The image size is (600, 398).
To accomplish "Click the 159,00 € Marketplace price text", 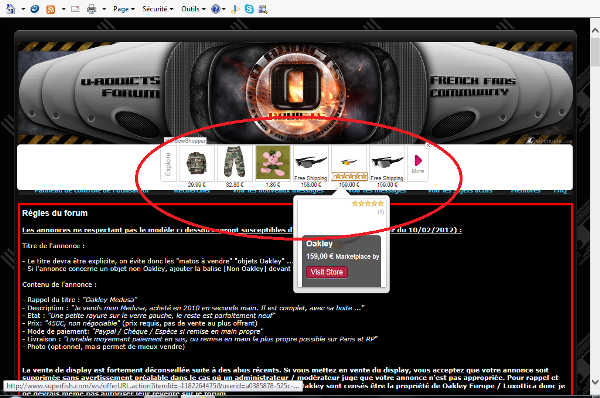I will tap(342, 256).
